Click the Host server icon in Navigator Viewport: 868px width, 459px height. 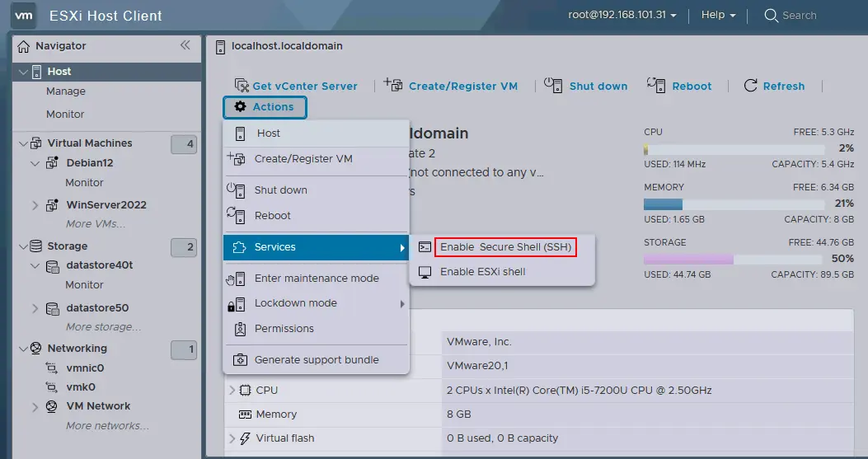pyautogui.click(x=36, y=72)
